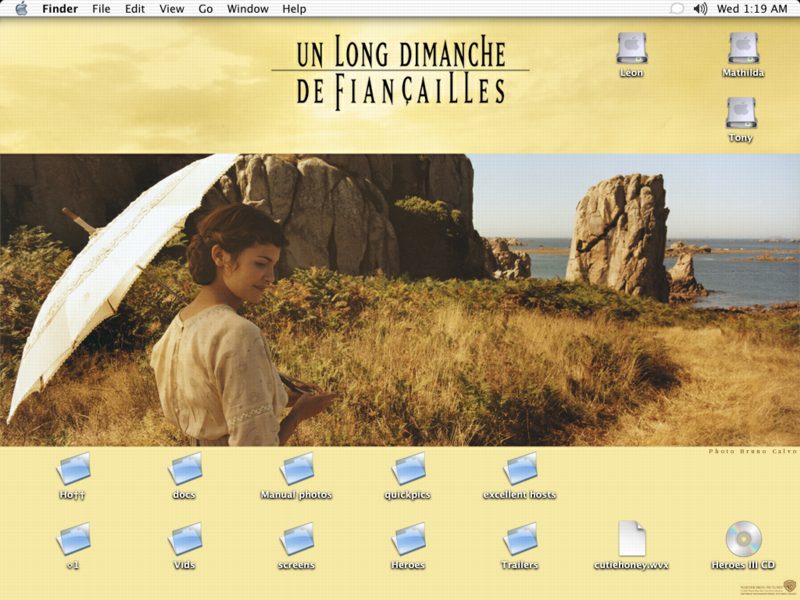Image resolution: width=800 pixels, height=600 pixels.
Task: Select the Manual photos folder
Action: (x=297, y=468)
